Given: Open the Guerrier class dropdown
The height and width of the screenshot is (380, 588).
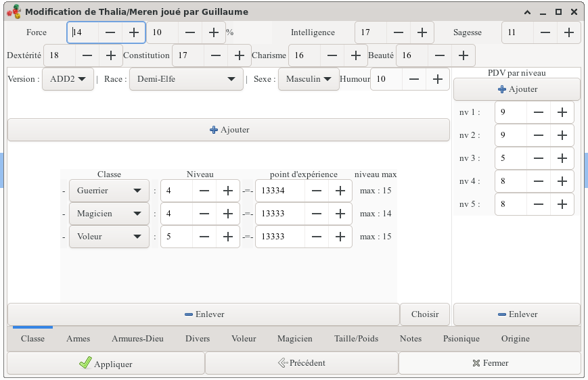Looking at the screenshot, I should click(109, 191).
